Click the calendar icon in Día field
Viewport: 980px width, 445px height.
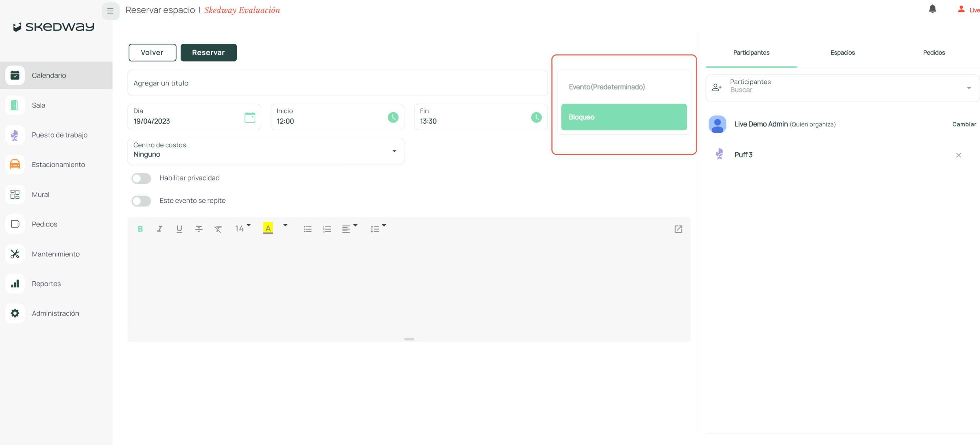pyautogui.click(x=249, y=118)
